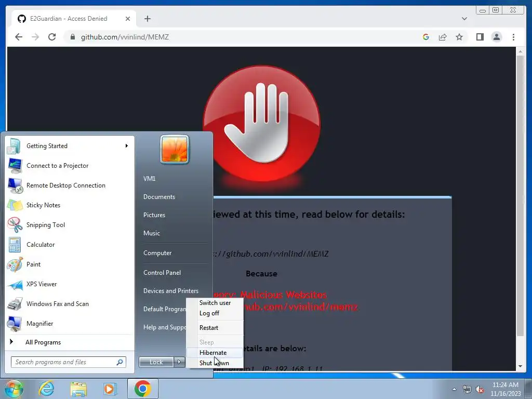This screenshot has height=399, width=532.
Task: Click the Lock button
Action: (x=156, y=362)
